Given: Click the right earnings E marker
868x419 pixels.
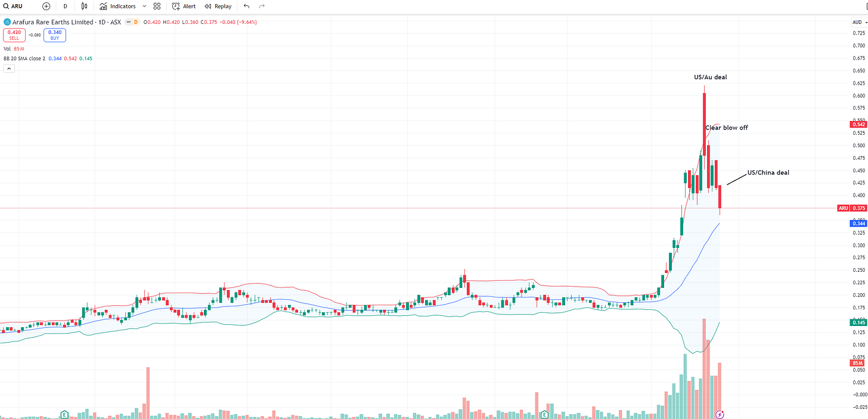Looking at the screenshot, I should point(544,414).
